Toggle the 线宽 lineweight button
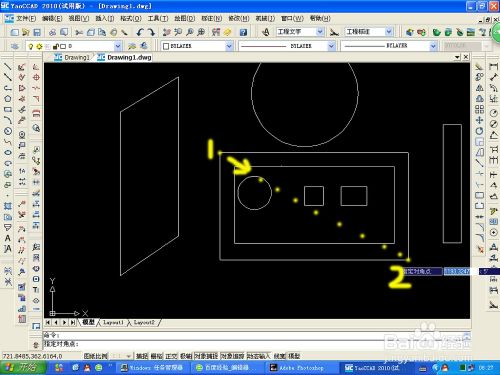 pos(279,356)
